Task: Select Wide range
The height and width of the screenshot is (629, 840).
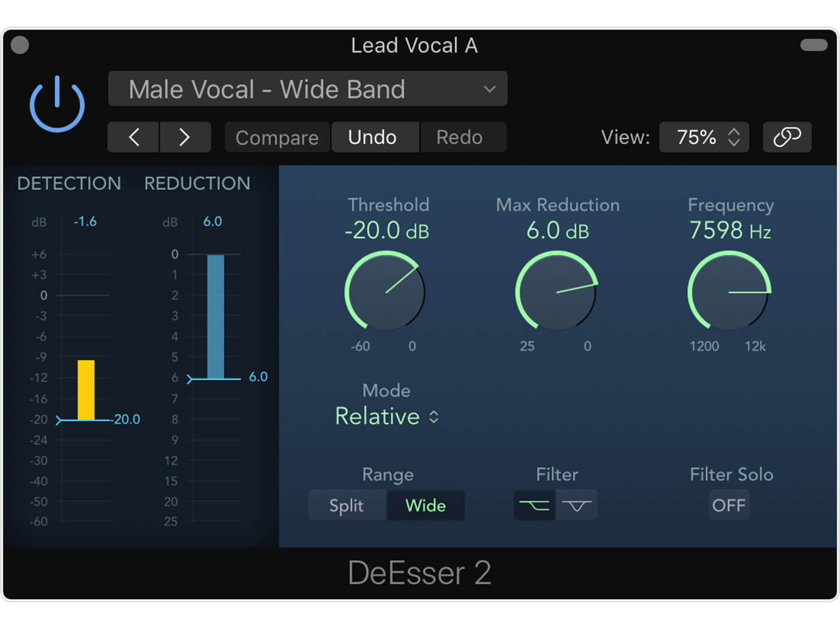Action: pyautogui.click(x=425, y=505)
